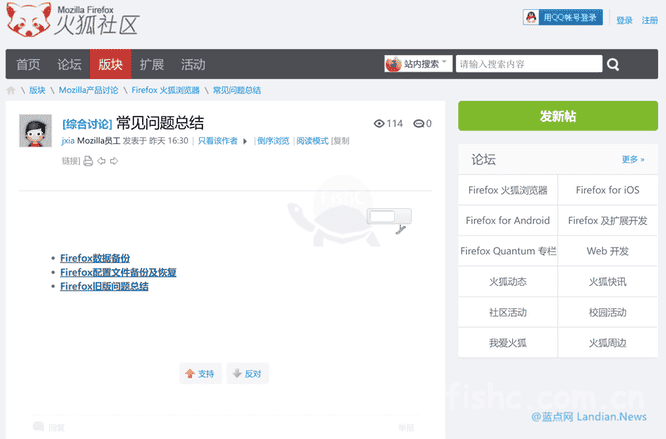
Task: Click Firefox 火狐浏览器 breadcrumb link
Action: point(165,90)
